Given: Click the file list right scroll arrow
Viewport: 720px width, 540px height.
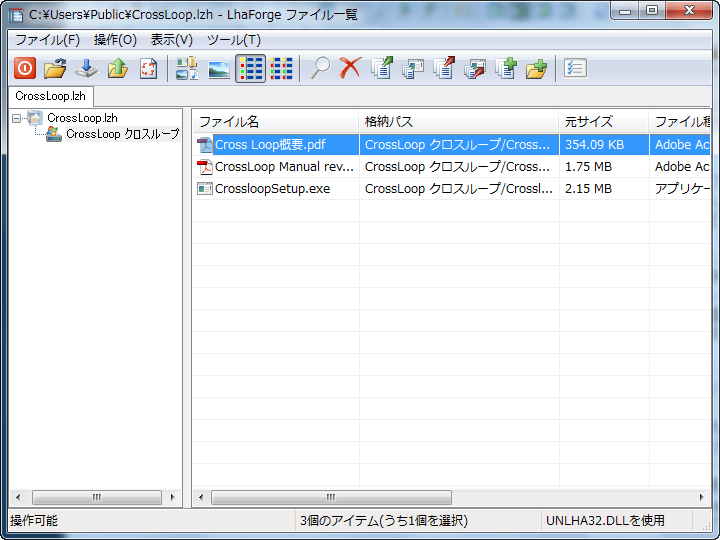Looking at the screenshot, I should (701, 497).
